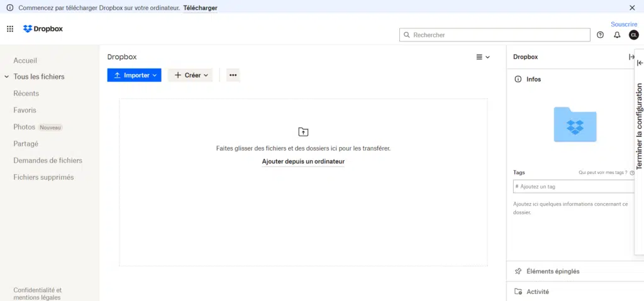The width and height of the screenshot is (644, 301).
Task: Click the Dropbox title in details panel
Action: pos(525,57)
